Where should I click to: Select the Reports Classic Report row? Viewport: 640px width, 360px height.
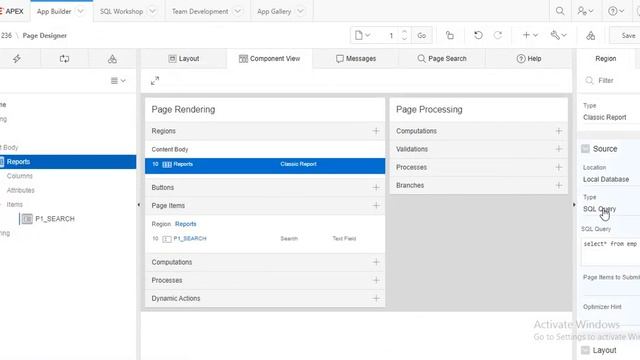(x=265, y=166)
